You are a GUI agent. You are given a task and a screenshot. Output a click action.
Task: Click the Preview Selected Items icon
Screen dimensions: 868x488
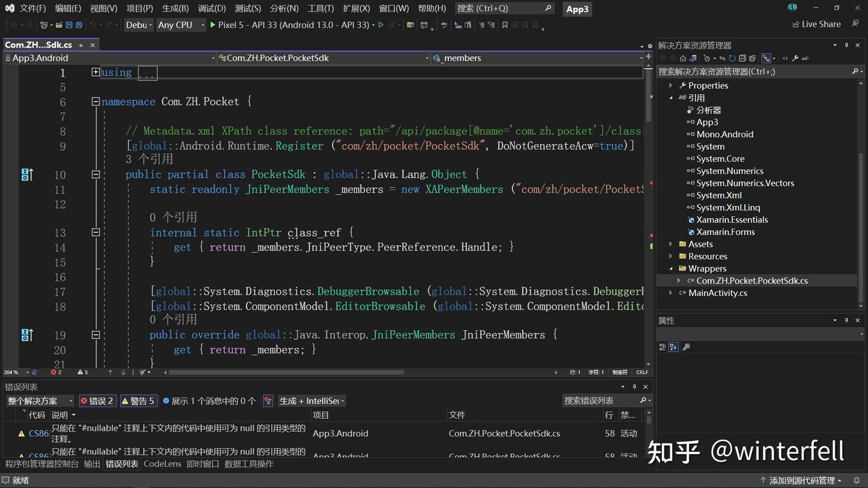[805, 58]
